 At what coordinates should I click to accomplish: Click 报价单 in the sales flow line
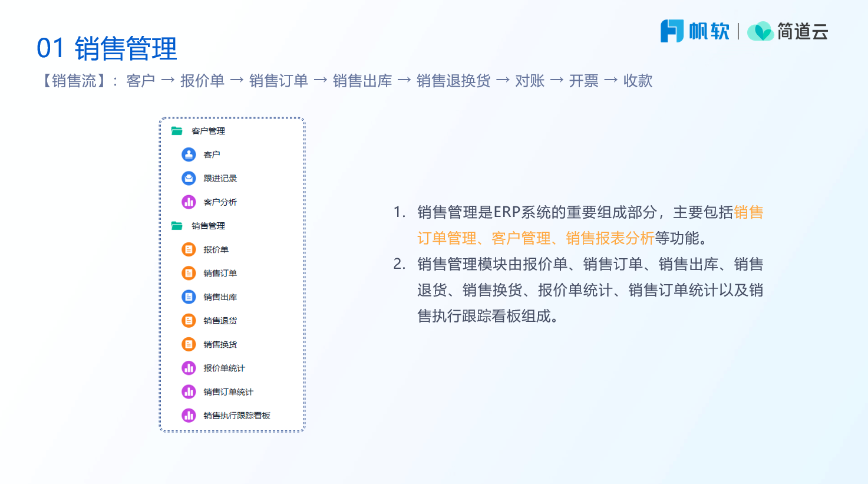point(202,81)
